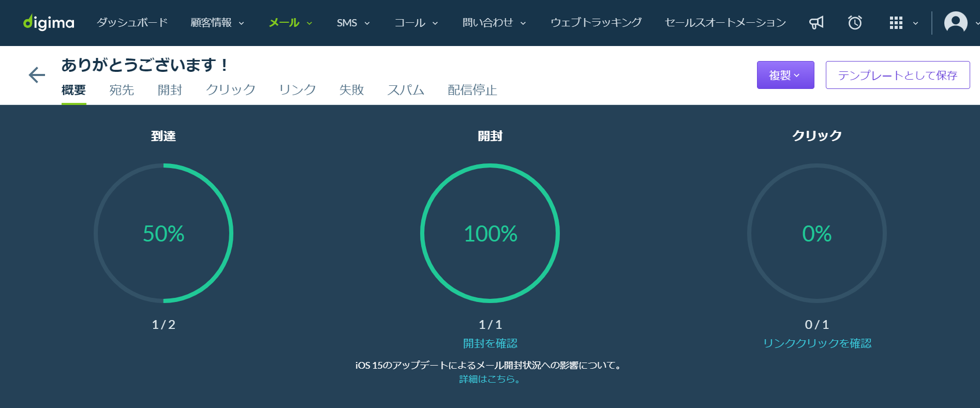980x408 pixels.
Task: Click the 開封を確認 link
Action: [490, 343]
